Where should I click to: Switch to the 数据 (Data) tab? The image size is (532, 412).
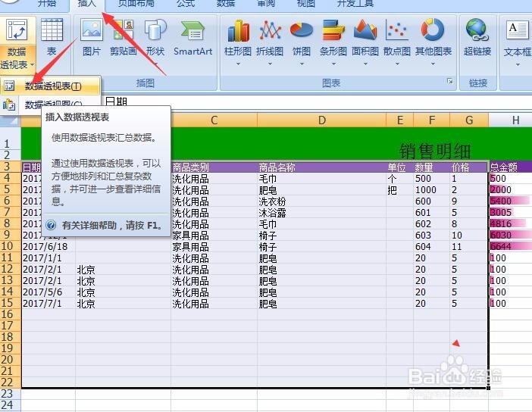pyautogui.click(x=225, y=3)
